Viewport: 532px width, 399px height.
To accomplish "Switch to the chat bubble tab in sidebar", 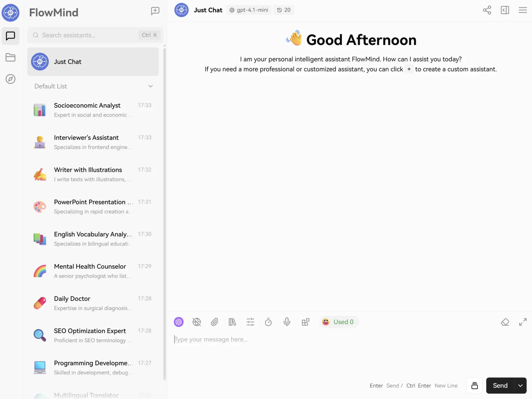I will [x=10, y=36].
